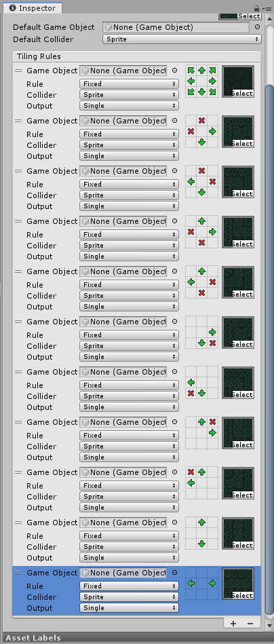Screen dimensions: 274x644
Task: Open the Collider dropdown in the second tiling rule
Action: (130, 145)
